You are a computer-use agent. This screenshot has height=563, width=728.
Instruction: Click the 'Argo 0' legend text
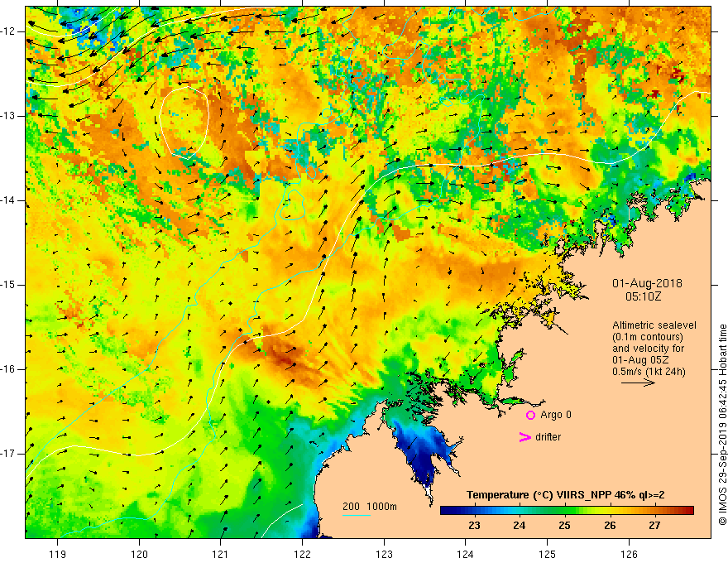tap(556, 415)
